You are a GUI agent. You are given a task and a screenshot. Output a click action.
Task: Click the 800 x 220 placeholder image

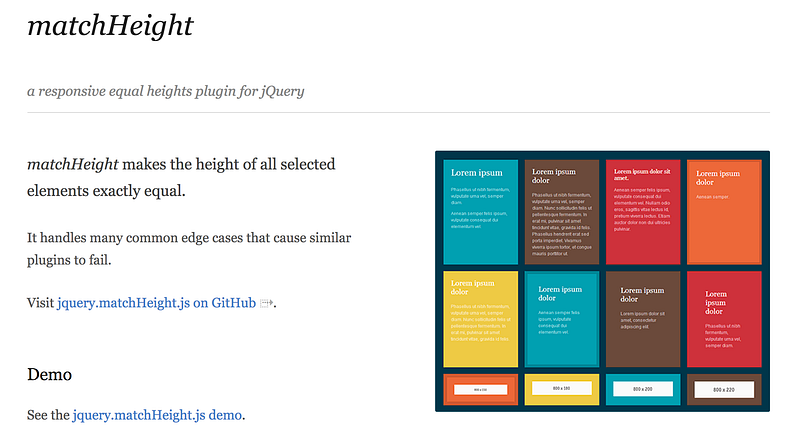tap(724, 389)
